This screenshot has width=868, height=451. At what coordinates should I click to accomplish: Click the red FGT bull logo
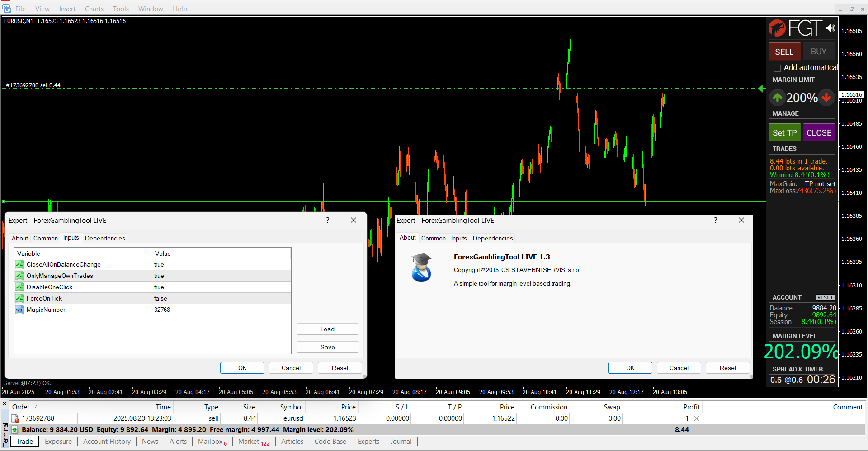777,28
